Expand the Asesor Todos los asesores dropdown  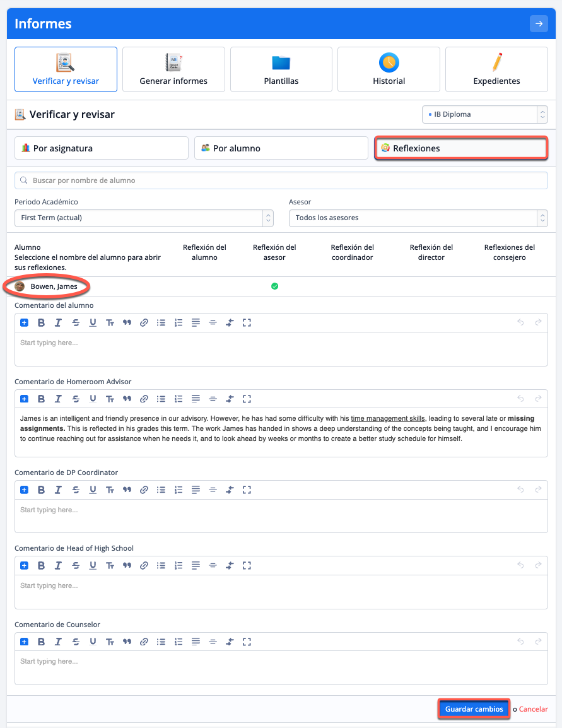(x=418, y=218)
